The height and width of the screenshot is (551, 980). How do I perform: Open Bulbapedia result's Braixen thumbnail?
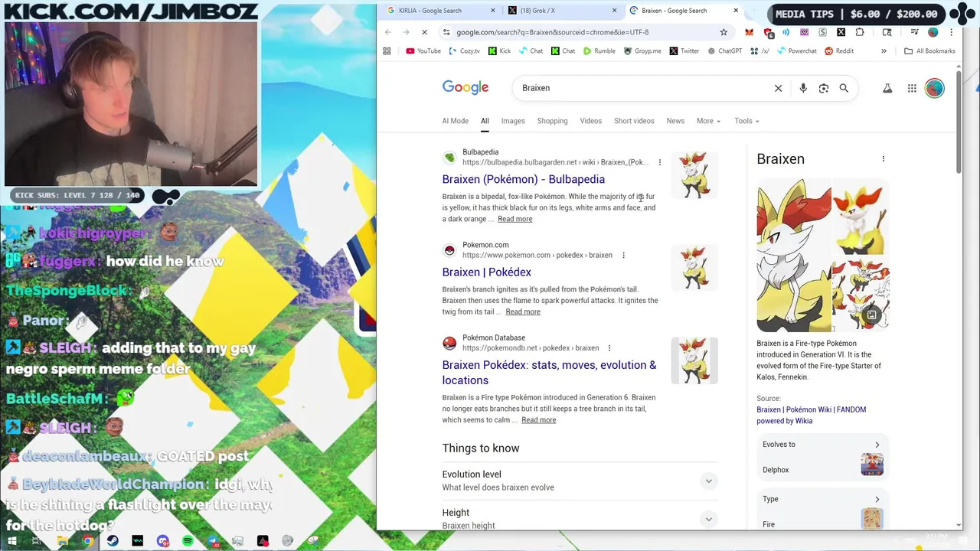tap(694, 175)
